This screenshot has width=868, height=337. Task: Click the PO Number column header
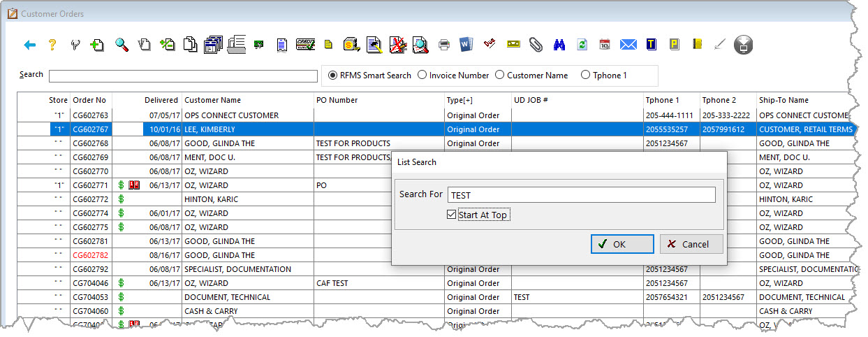click(379, 100)
